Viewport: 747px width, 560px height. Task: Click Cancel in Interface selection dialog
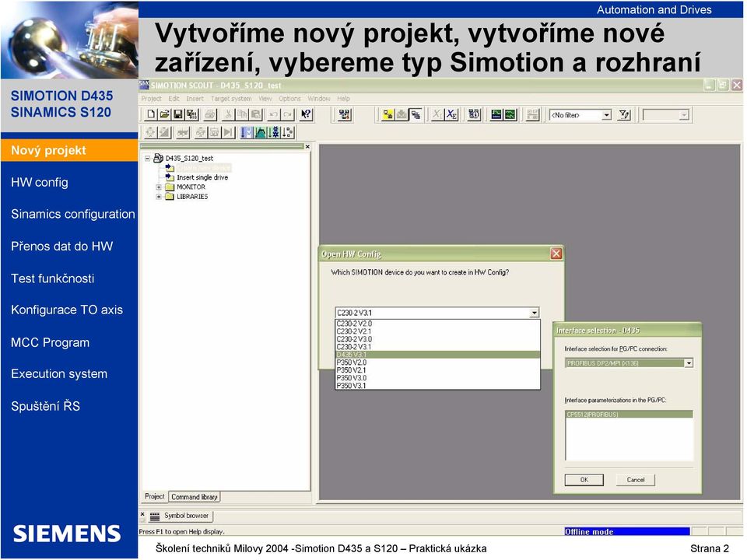coord(636,480)
